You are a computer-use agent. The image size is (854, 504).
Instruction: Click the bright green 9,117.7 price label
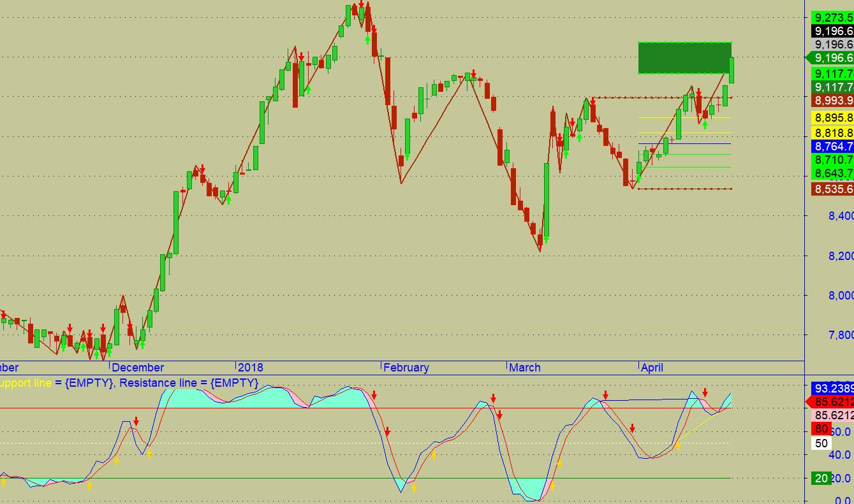[x=832, y=74]
